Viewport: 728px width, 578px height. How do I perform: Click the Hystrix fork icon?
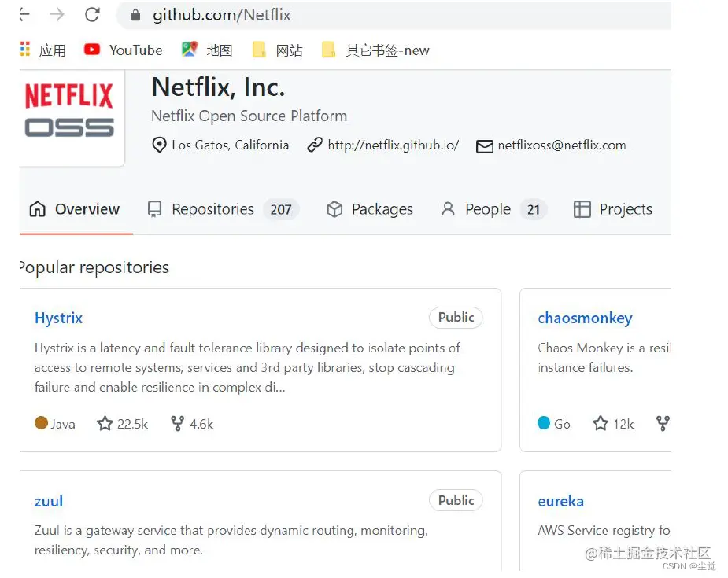[177, 424]
